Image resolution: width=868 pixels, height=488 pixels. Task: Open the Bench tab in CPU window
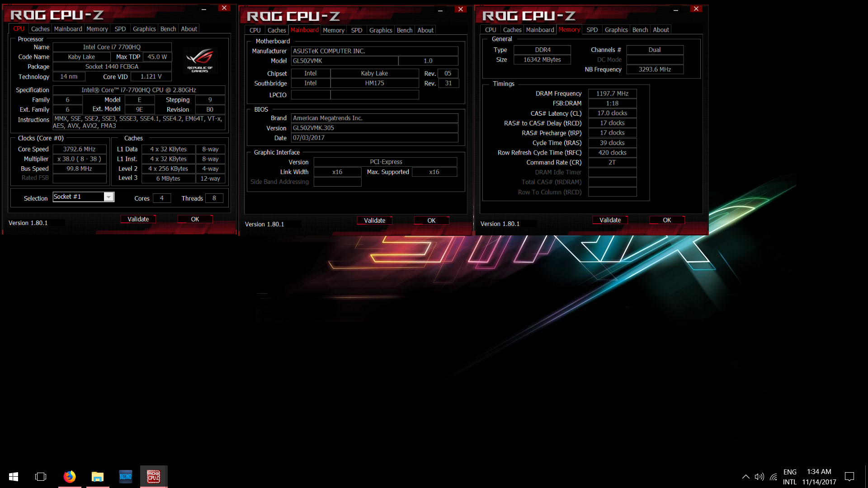[168, 29]
